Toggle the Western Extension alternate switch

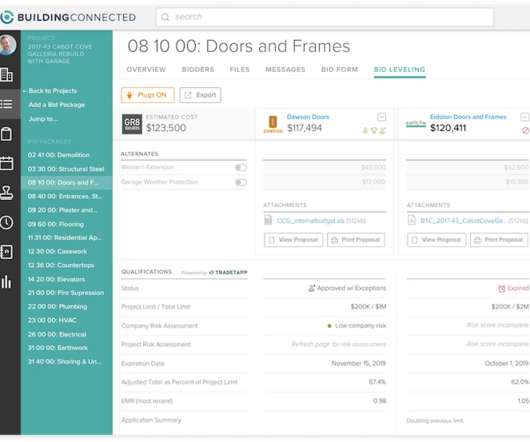coord(241,167)
